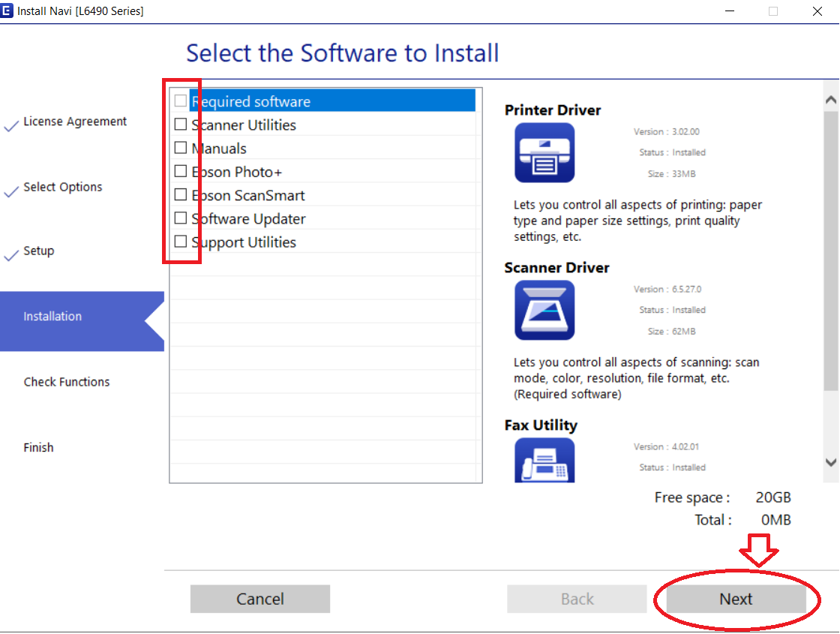
Task: Select the Installation step in sidebar
Action: tap(52, 317)
